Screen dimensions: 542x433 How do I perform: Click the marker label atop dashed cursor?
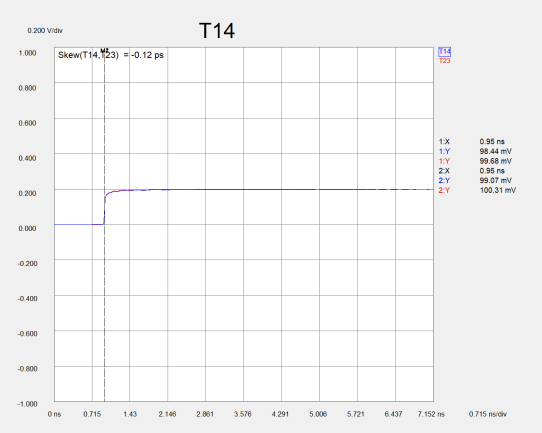click(104, 50)
